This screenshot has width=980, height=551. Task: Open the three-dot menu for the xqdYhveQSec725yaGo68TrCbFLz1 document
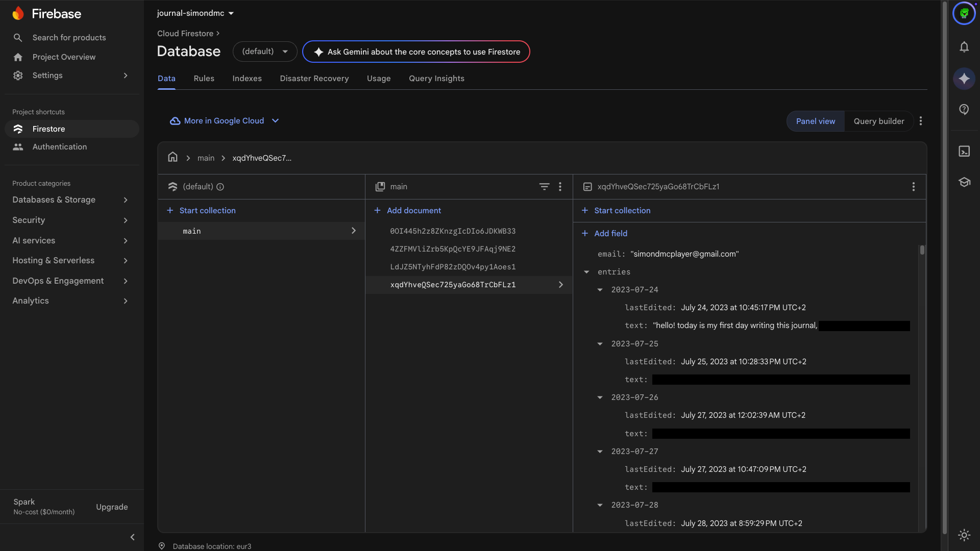(913, 187)
